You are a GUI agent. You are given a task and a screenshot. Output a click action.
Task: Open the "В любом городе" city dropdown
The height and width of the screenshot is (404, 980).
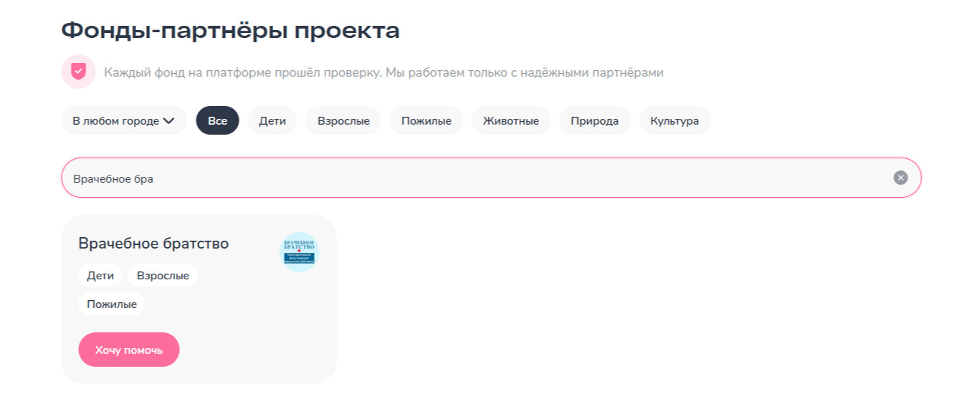pos(124,120)
